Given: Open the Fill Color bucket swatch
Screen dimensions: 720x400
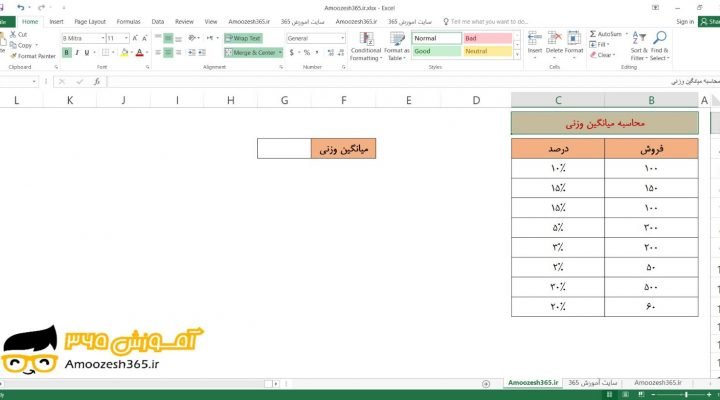Looking at the screenshot, I should click(x=124, y=52).
